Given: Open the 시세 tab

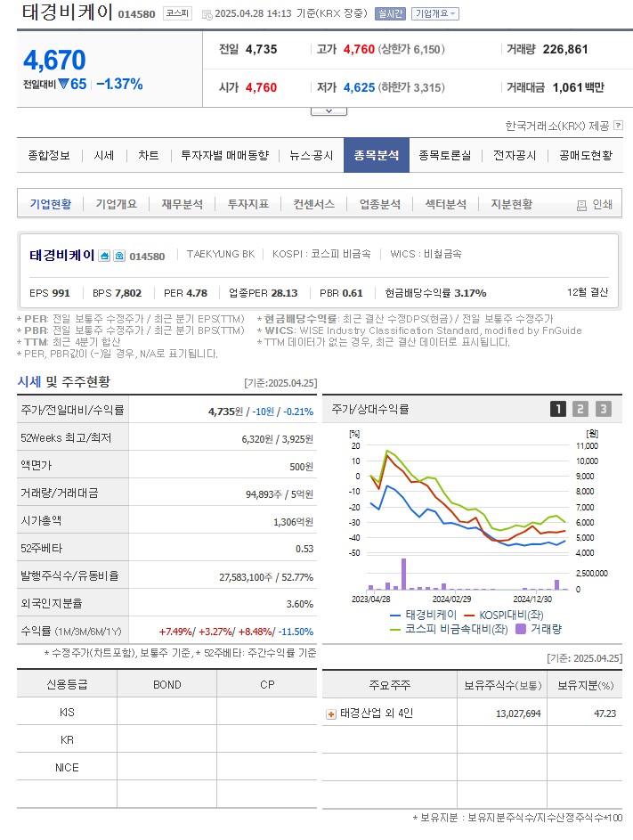Looking at the screenshot, I should (x=104, y=155).
